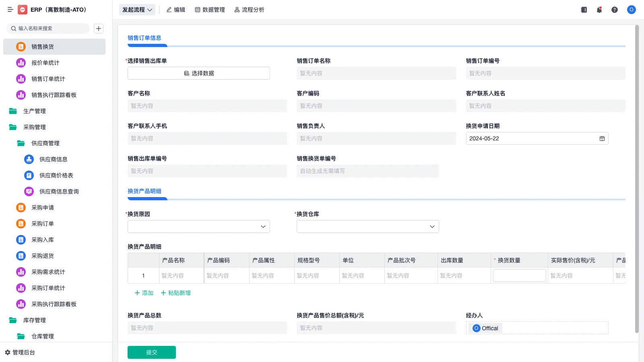Open 流程分析 in the top toolbar
Image resolution: width=644 pixels, height=362 pixels.
[x=249, y=10]
